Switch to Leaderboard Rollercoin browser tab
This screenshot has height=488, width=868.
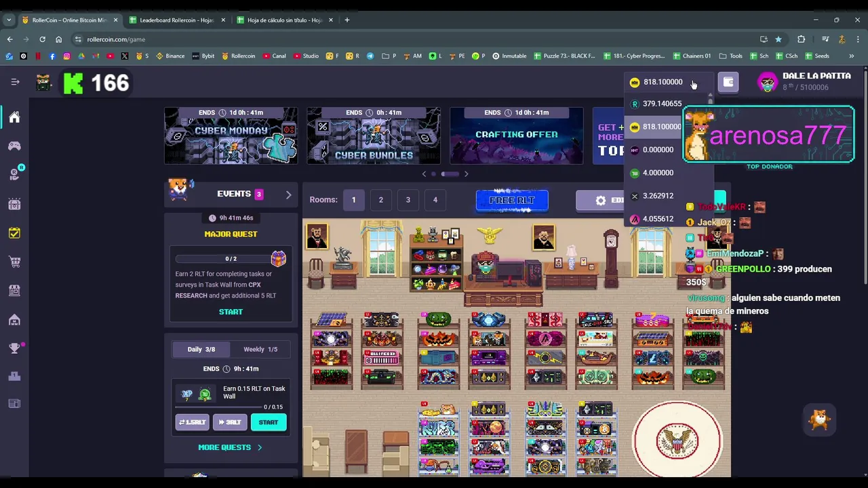pos(176,20)
